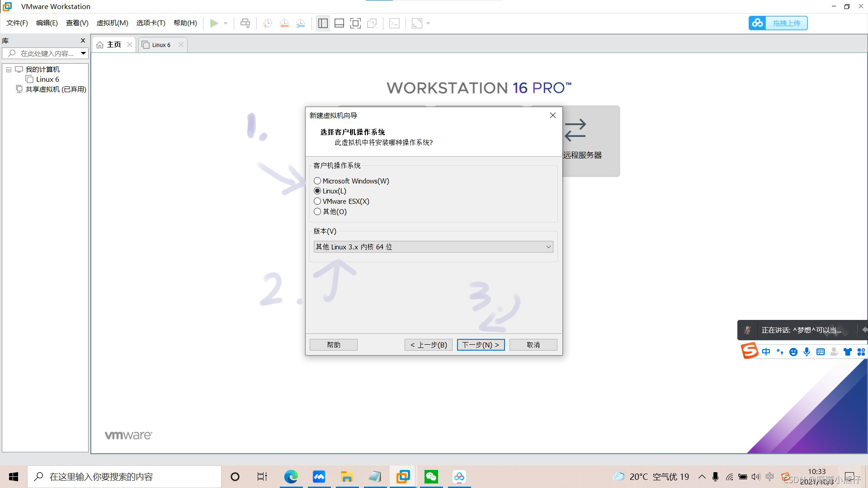
Task: Click the thumbnail bar view icon
Action: (x=339, y=23)
